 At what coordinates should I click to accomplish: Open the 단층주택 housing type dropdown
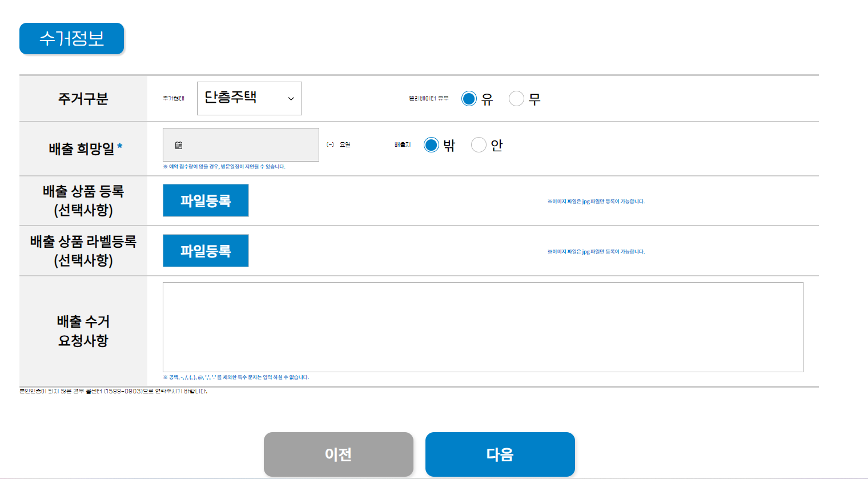(x=249, y=98)
